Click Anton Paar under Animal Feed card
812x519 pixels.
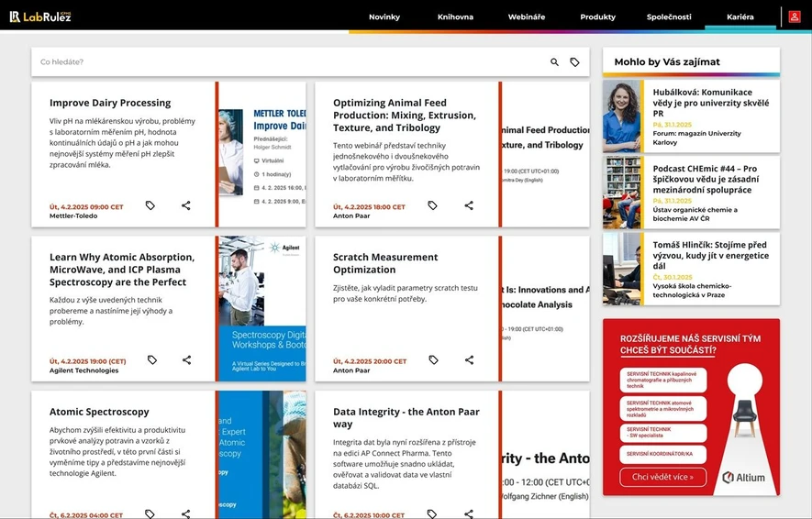(x=351, y=215)
